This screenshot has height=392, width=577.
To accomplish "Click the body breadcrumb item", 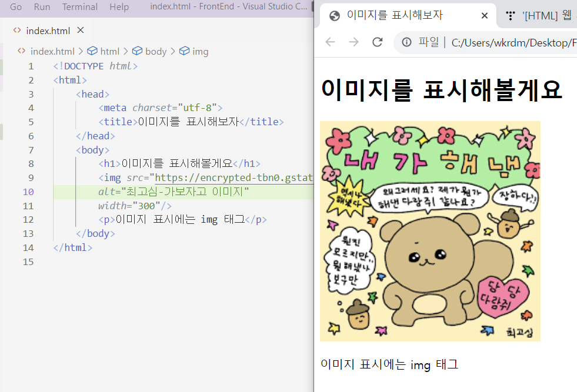I will tap(156, 52).
